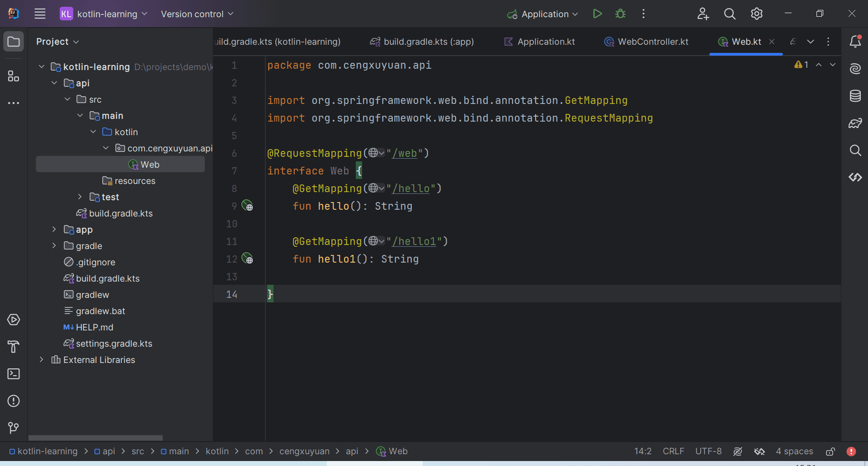Show more tool windows ellipsis
868x466 pixels.
point(14,103)
